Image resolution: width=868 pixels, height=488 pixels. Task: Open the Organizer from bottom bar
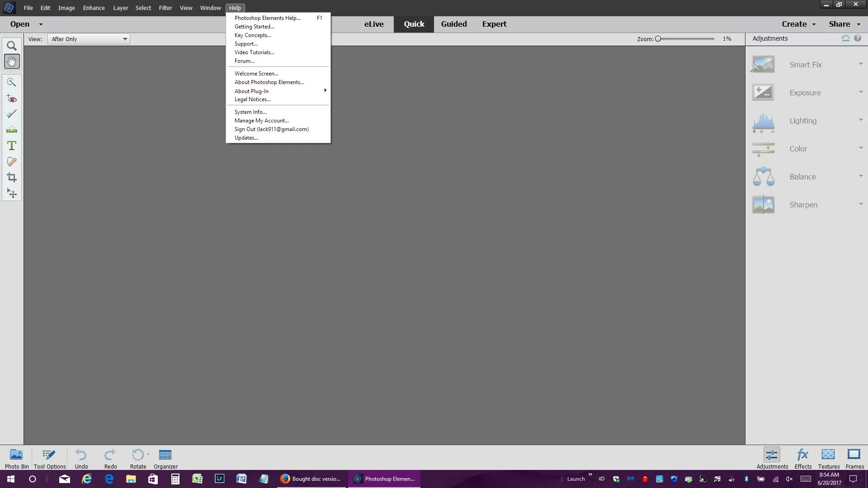click(165, 459)
